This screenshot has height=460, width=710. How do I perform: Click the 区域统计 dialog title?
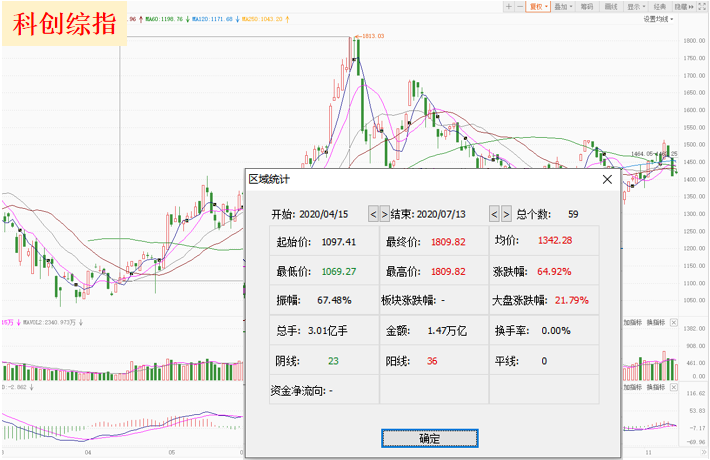[269, 179]
